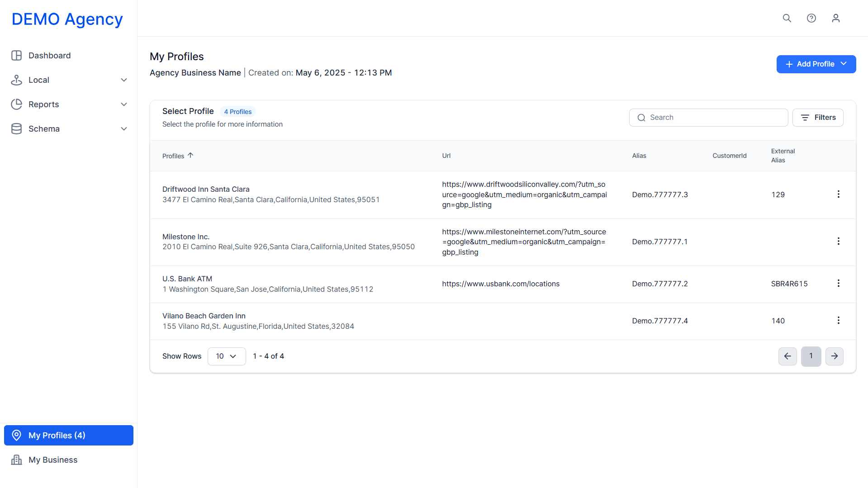Screen dimensions: 868x488
Task: Open actions menu for Driftwood Inn Santa Clara
Action: (839, 194)
